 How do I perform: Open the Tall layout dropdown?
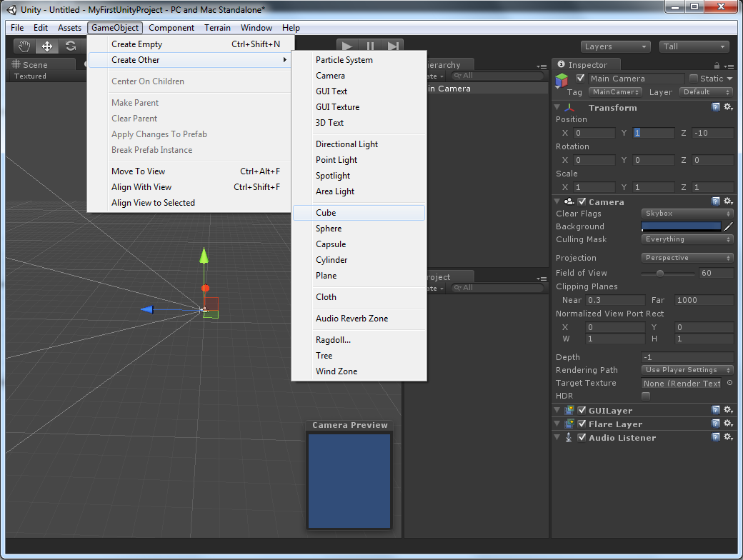pyautogui.click(x=694, y=46)
